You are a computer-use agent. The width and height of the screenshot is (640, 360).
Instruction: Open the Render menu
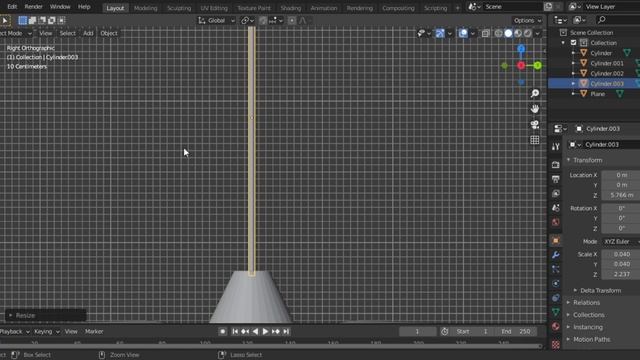(33, 7)
